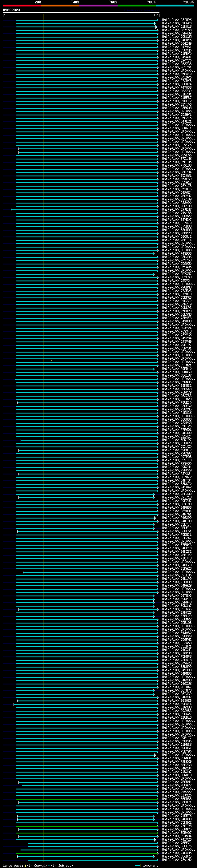Click the orange ~40% identity legend bar
Image resolution: width=197 pixels, height=868 pixels.
point(60,6)
